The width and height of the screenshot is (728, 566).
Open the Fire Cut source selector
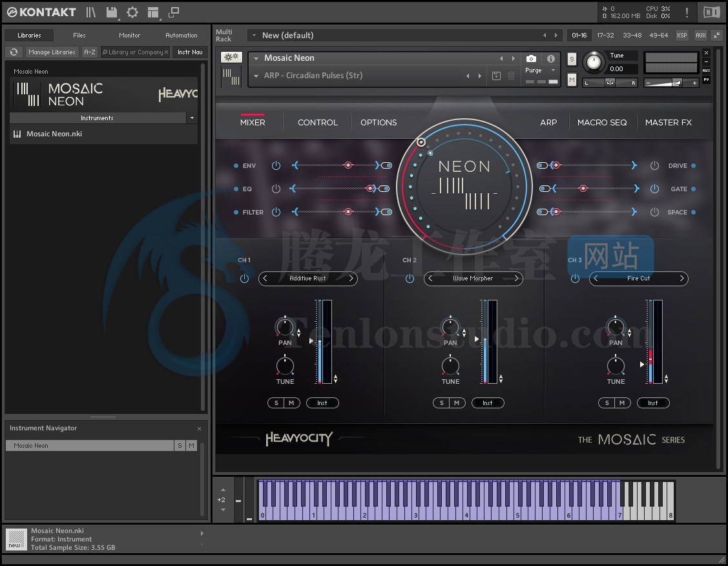click(x=638, y=278)
